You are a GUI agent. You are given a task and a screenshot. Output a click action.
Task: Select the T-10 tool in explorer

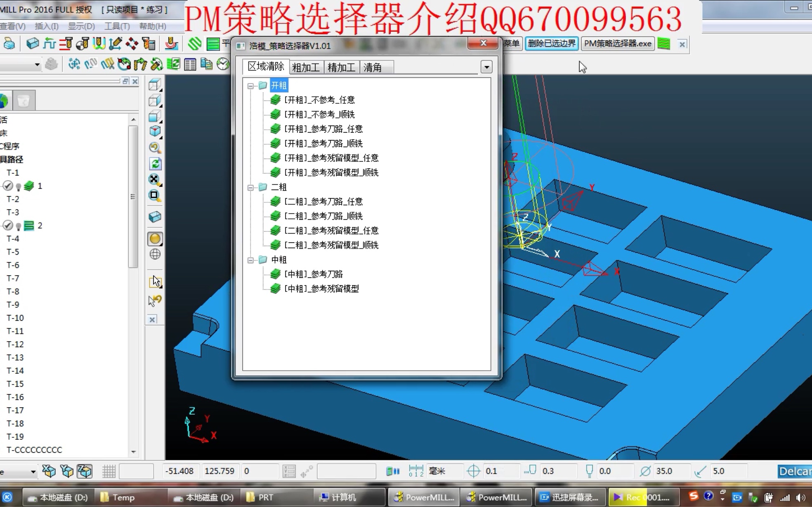click(x=15, y=318)
